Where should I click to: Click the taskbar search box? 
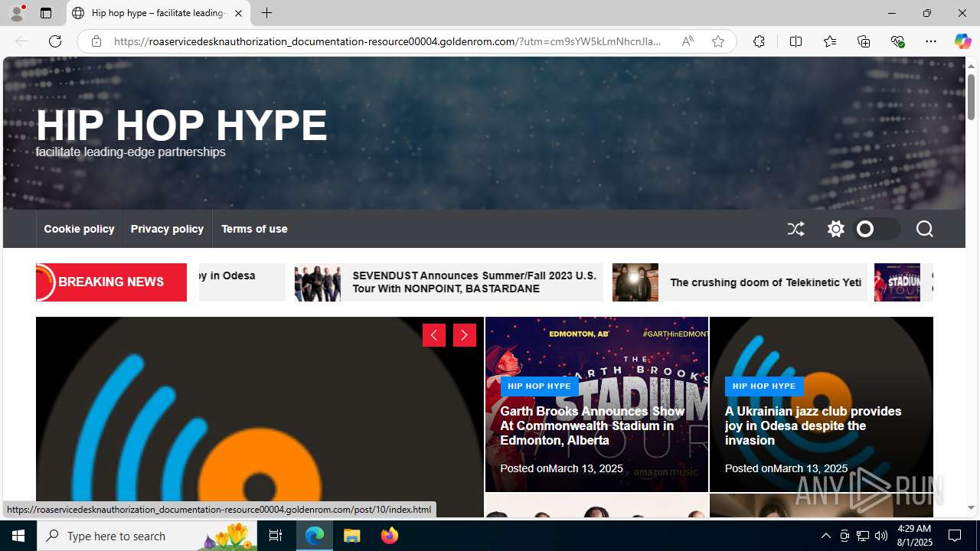point(145,536)
